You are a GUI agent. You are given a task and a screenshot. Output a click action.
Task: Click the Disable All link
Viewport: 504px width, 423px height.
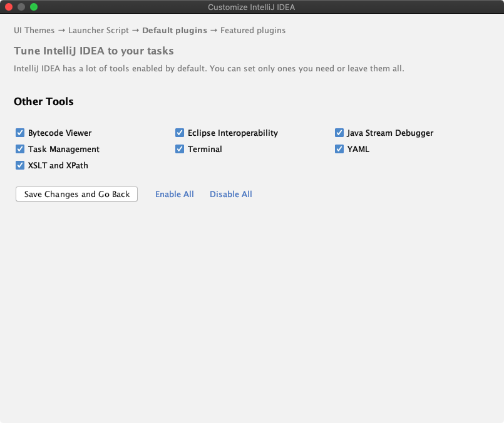tap(231, 194)
